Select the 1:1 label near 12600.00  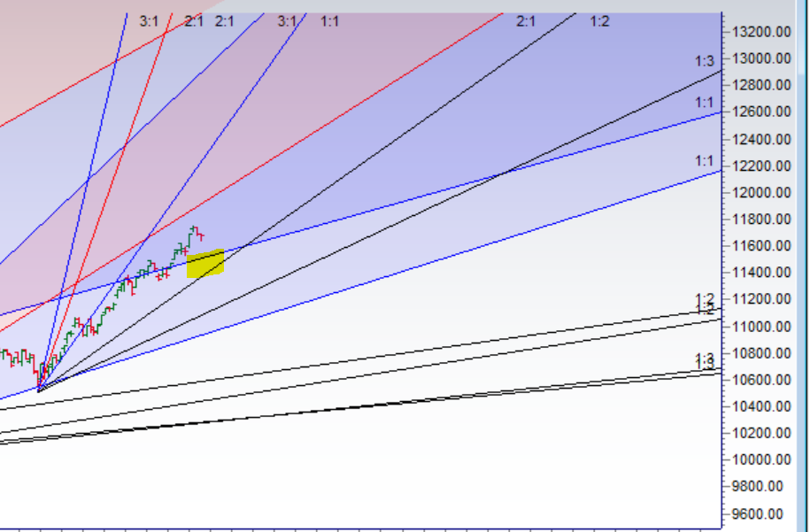point(704,103)
